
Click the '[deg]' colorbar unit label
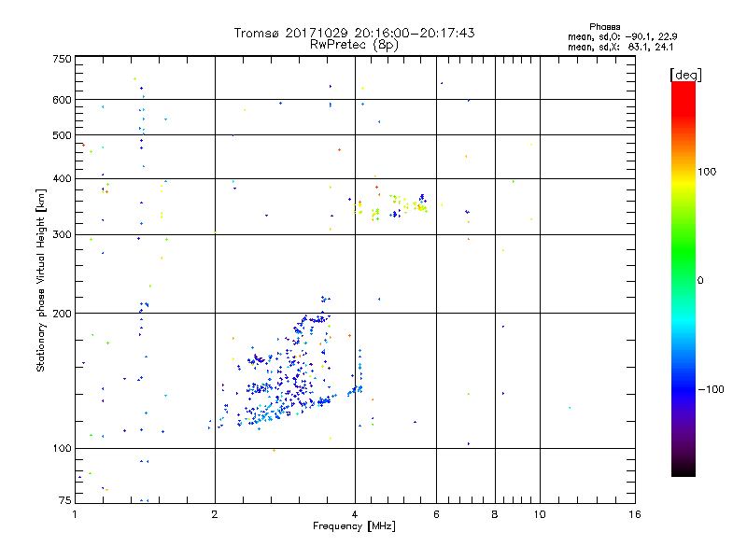pos(685,75)
